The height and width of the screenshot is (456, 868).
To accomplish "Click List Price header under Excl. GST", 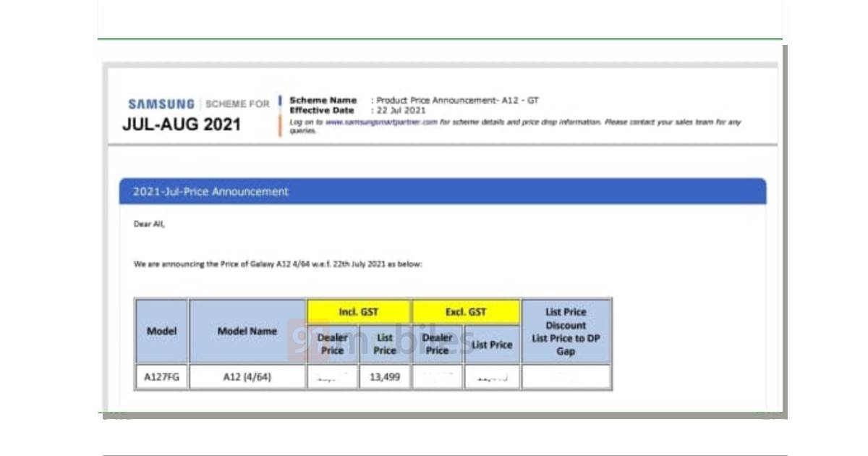I will tap(492, 345).
